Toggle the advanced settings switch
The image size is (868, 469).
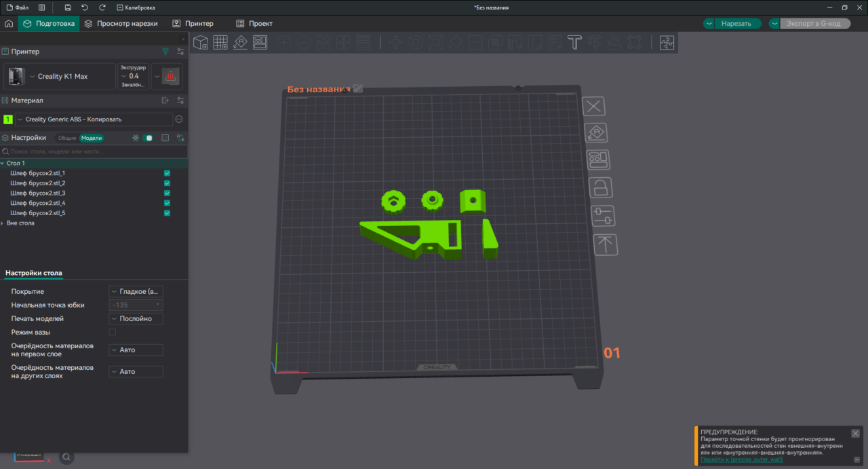tap(148, 138)
